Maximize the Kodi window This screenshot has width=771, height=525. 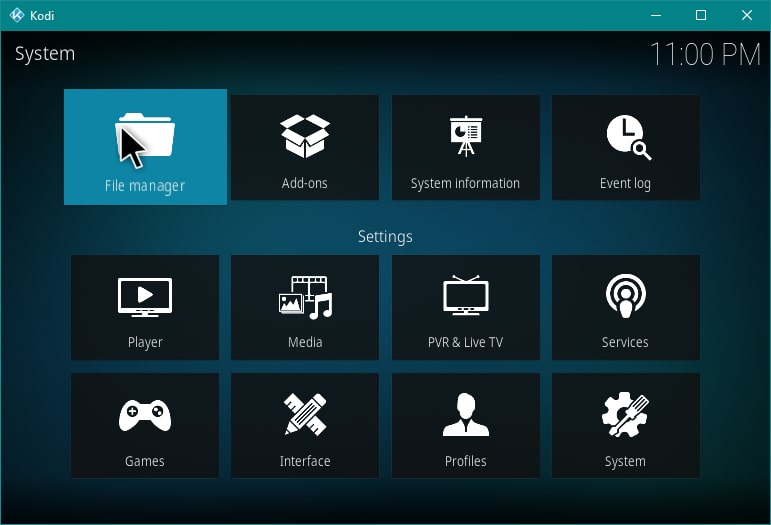pos(701,15)
